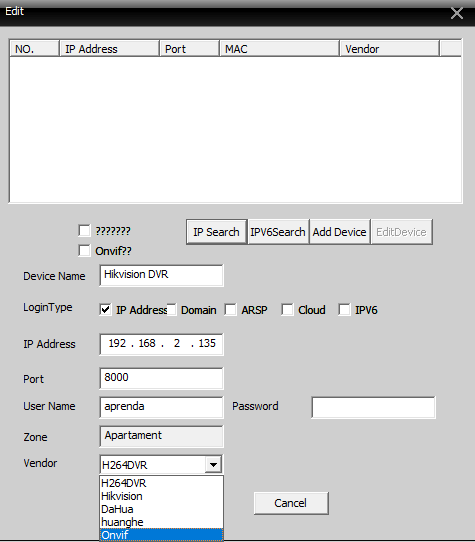The image size is (475, 542).
Task: Enable the Onvif?? checkbox
Action: point(84,251)
